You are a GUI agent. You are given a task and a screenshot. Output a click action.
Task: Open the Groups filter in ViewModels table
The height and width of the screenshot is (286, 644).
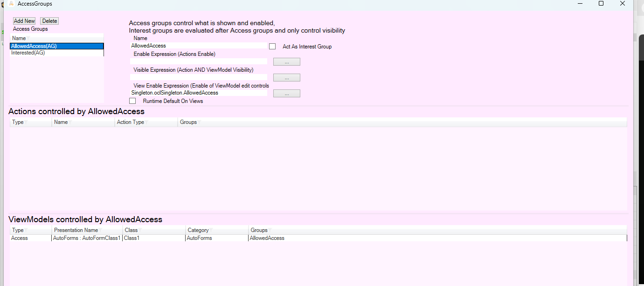click(270, 230)
